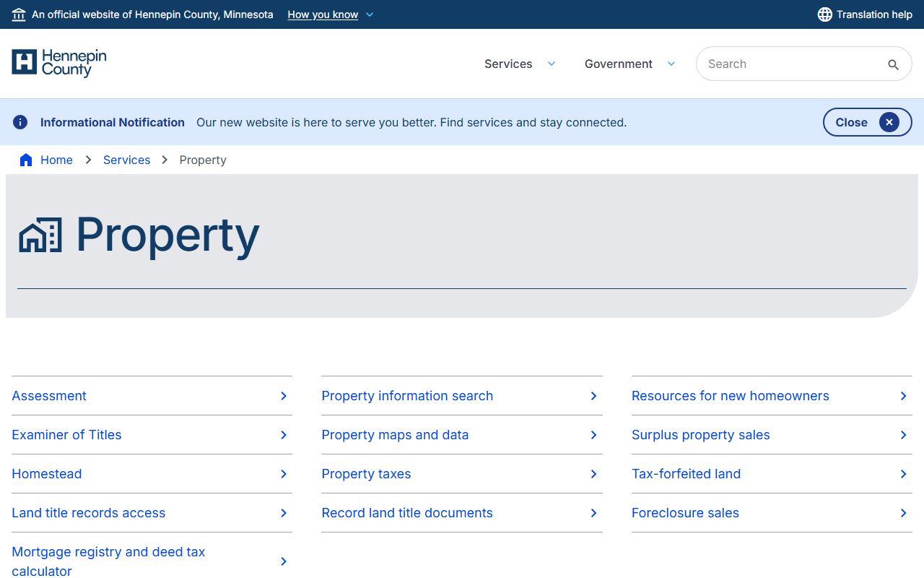Open Mortgage registry and deed tax calculator

(108, 561)
